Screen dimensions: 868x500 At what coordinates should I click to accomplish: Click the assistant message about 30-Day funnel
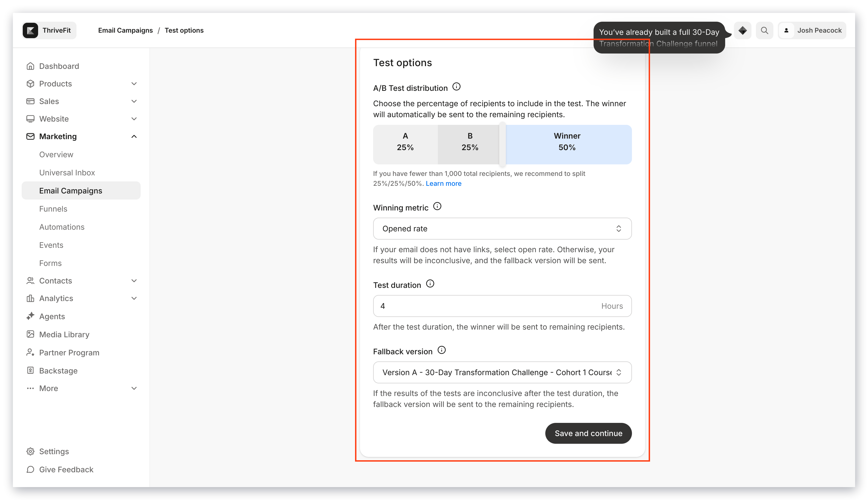659,37
